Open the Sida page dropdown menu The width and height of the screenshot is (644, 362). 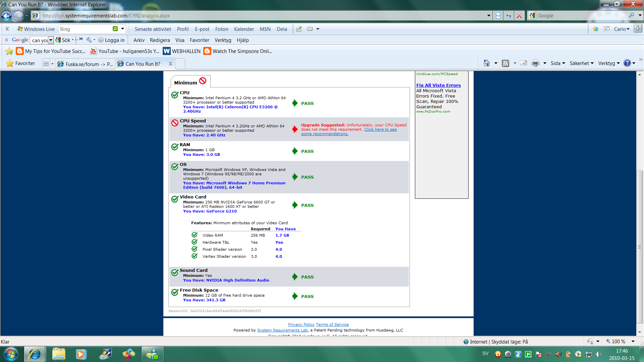[557, 63]
